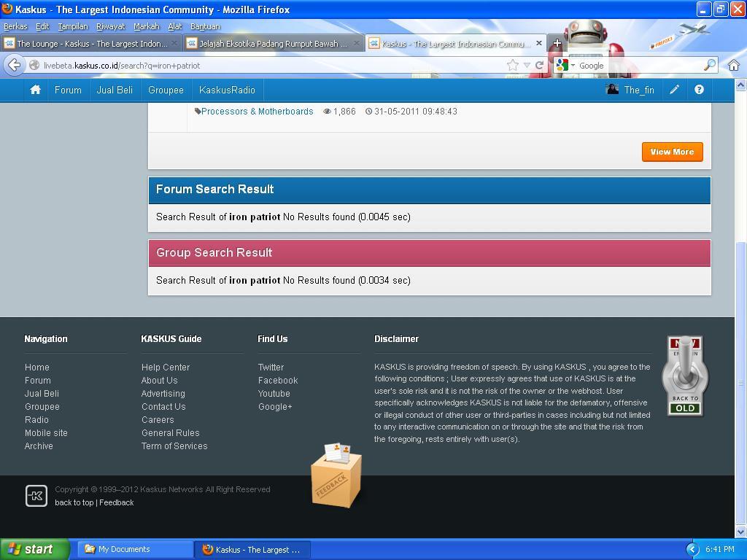Viewport: 747px width, 560px height.
Task: Open Google+ link under Find Us
Action: point(275,406)
